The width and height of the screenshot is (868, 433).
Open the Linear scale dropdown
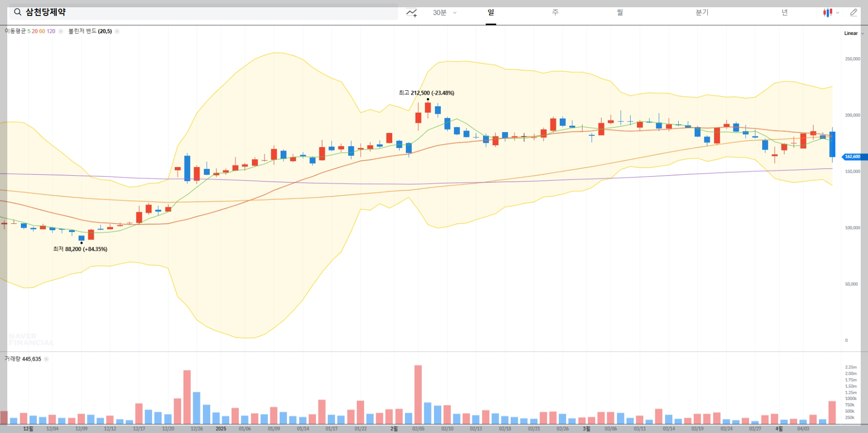(x=854, y=33)
